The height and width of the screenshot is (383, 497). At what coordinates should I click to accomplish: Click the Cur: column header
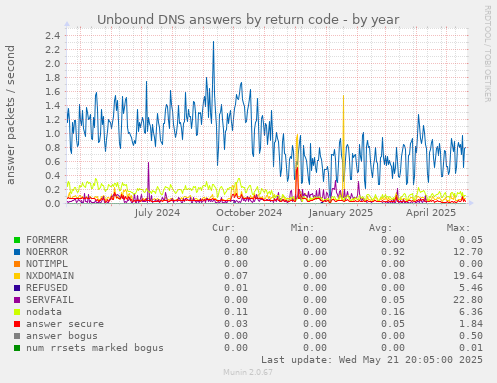pos(224,228)
